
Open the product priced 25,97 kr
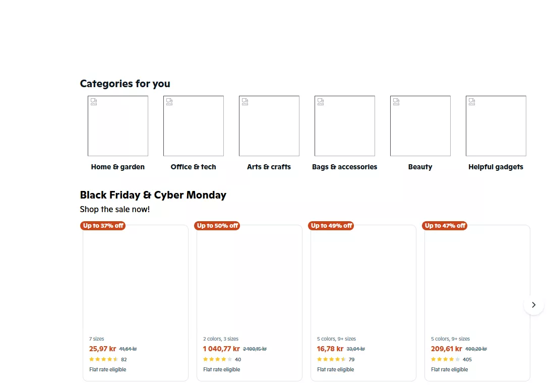[136, 282]
